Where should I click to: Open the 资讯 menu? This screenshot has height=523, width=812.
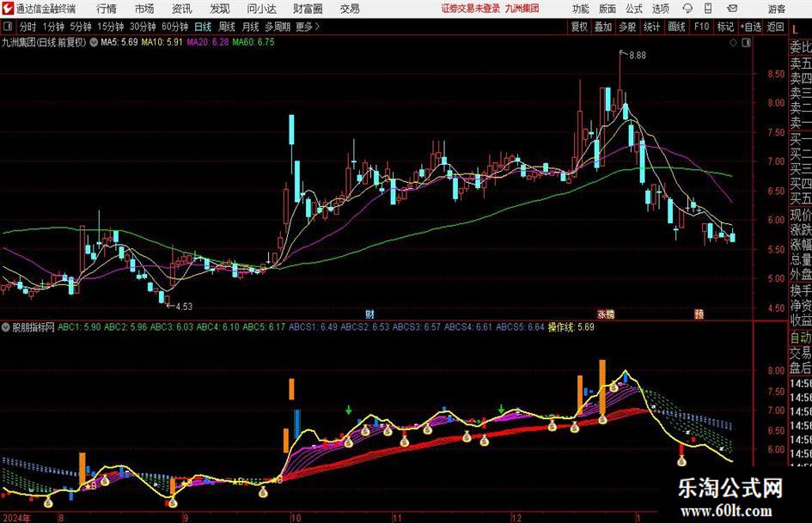pyautogui.click(x=182, y=9)
